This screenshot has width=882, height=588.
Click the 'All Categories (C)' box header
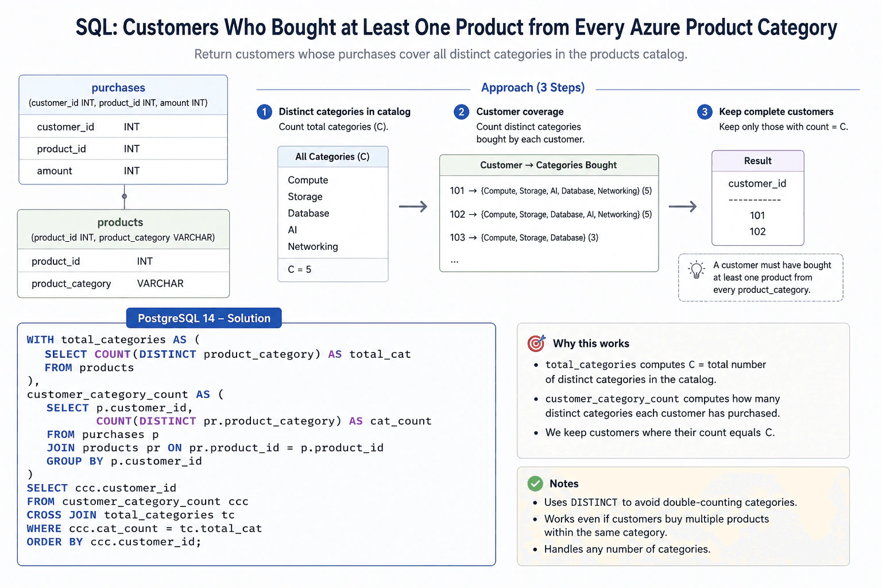(332, 157)
